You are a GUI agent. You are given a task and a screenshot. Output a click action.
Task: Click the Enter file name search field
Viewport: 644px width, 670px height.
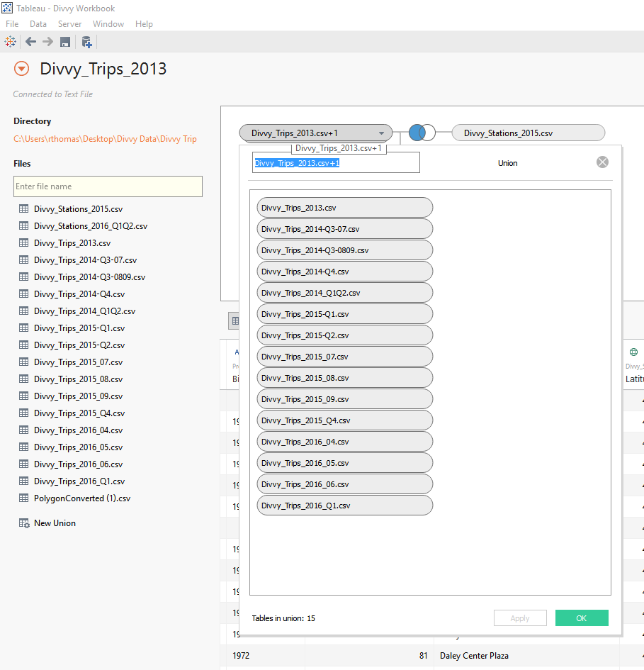108,186
